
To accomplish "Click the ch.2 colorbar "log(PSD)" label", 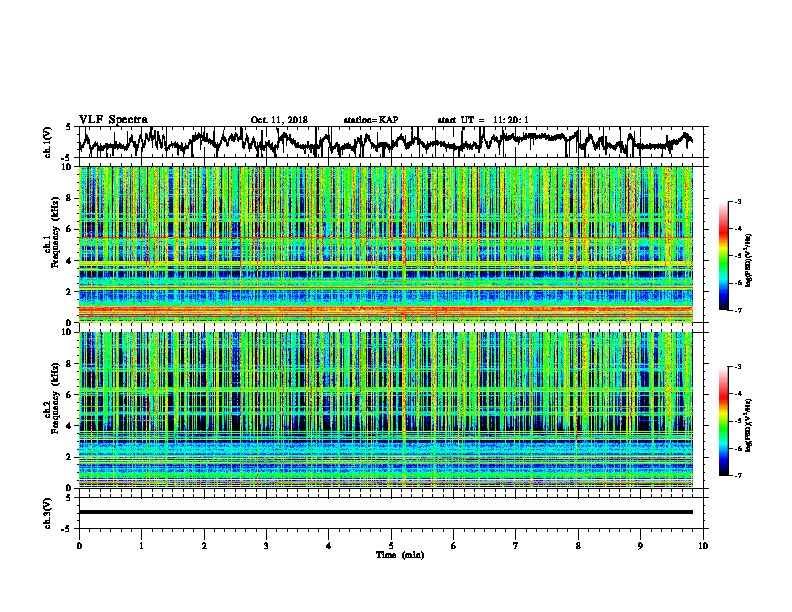I will (x=748, y=425).
